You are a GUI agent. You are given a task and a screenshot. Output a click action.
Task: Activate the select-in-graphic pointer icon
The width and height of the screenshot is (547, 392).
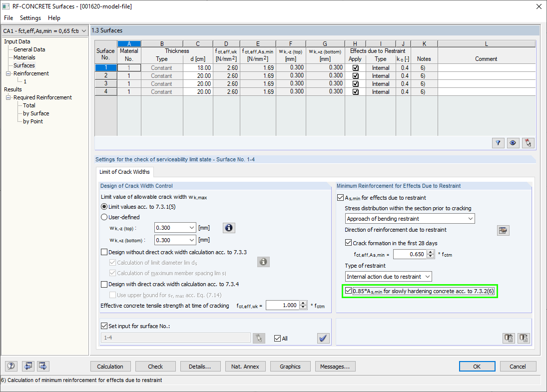pyautogui.click(x=528, y=143)
